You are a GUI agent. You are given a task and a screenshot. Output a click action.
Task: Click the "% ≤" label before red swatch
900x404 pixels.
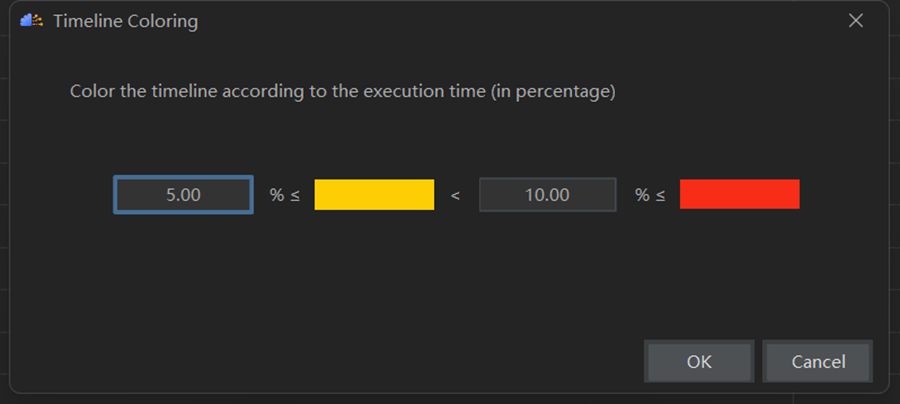[x=650, y=195]
